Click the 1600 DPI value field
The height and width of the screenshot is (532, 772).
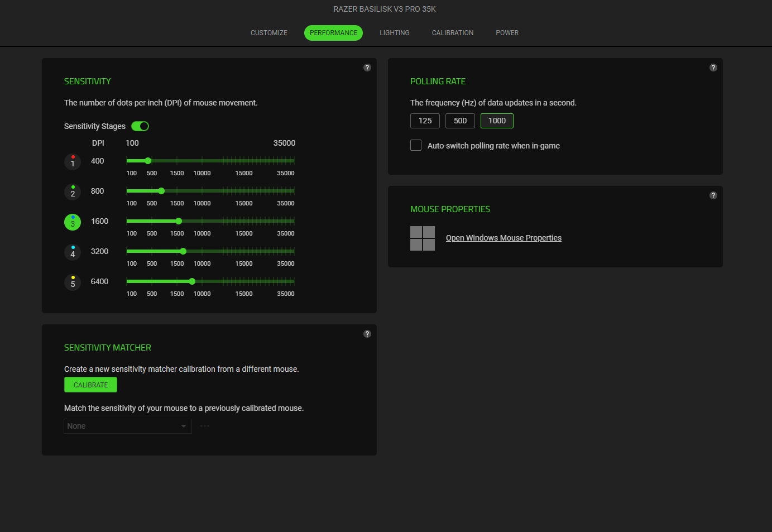click(x=99, y=221)
